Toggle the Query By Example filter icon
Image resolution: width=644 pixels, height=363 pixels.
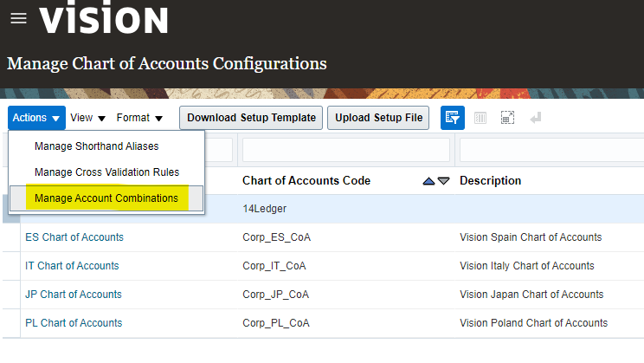tap(452, 118)
